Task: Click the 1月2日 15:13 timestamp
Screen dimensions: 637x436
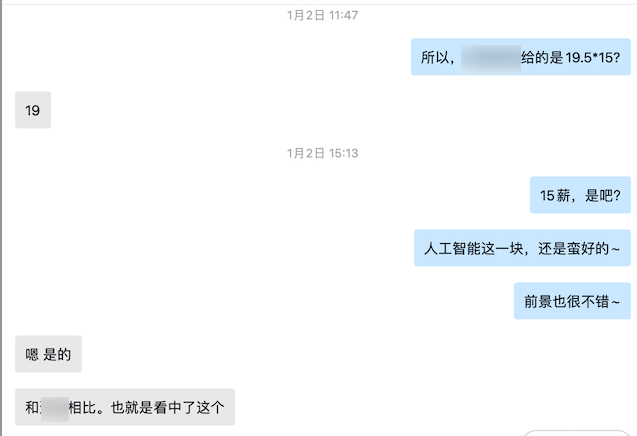Action: pyautogui.click(x=323, y=153)
